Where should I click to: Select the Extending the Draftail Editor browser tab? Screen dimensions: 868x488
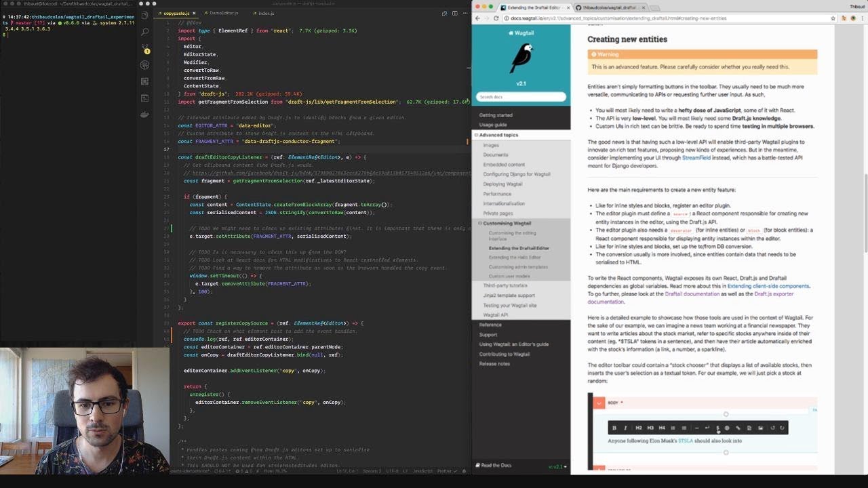pos(534,7)
